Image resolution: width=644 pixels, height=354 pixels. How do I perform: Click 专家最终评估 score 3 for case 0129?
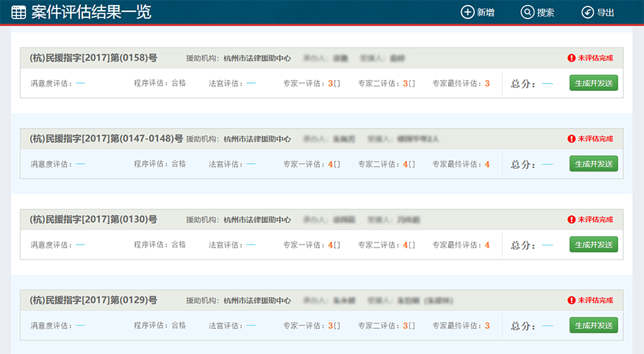click(487, 325)
